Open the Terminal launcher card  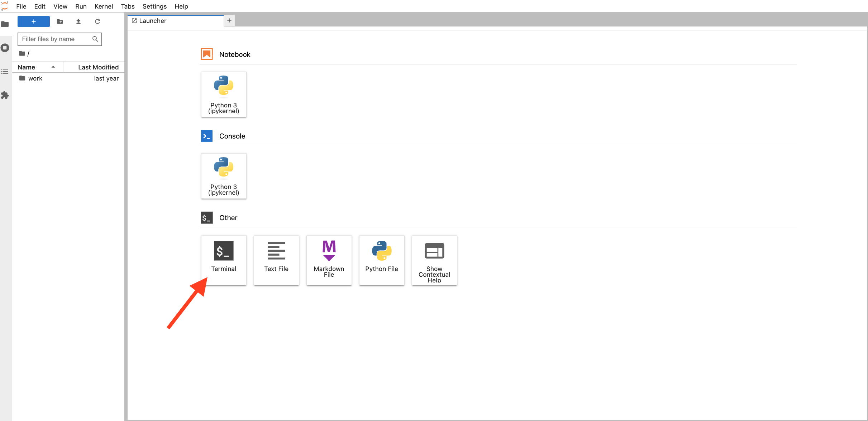point(223,260)
